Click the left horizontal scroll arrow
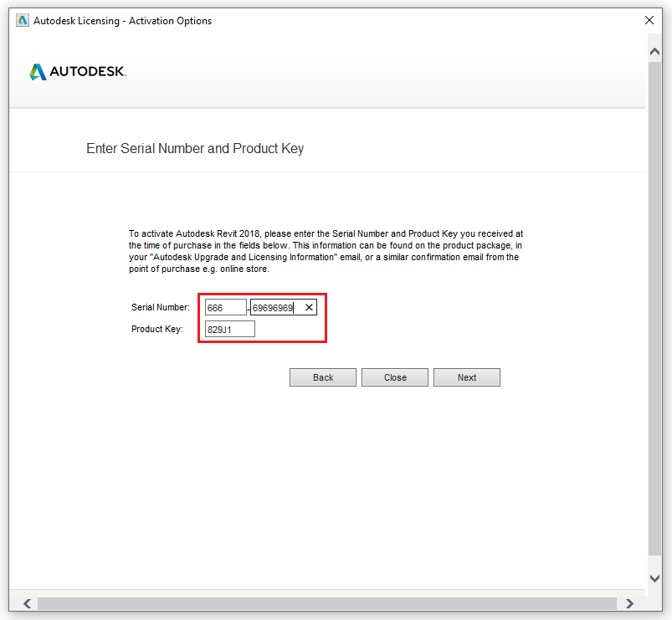Screen dimensions: 672x620 pos(26,602)
